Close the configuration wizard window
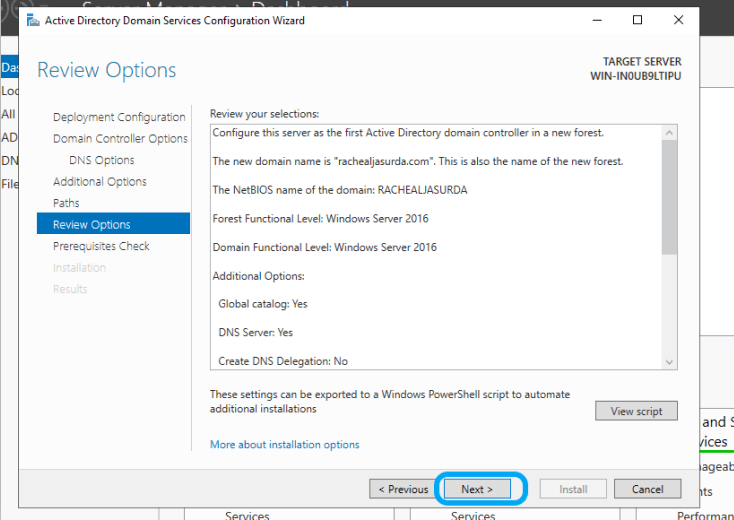The height and width of the screenshot is (520, 734). [678, 20]
